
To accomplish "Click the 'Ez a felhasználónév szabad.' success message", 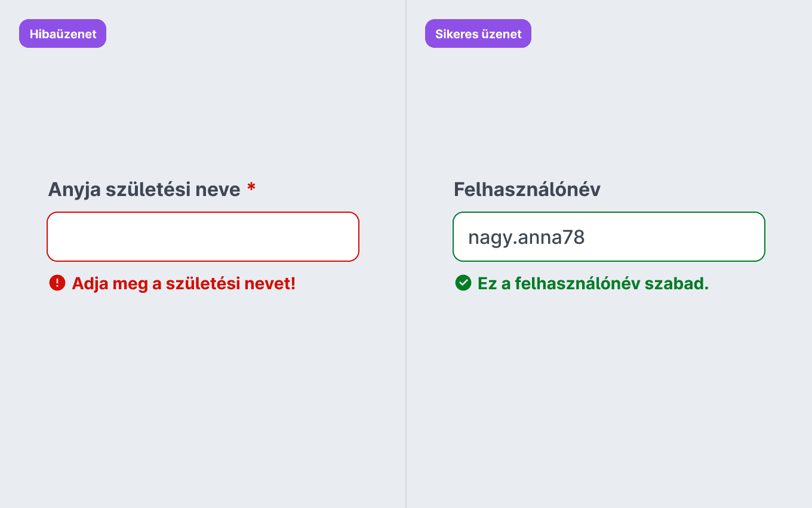I will 593,283.
